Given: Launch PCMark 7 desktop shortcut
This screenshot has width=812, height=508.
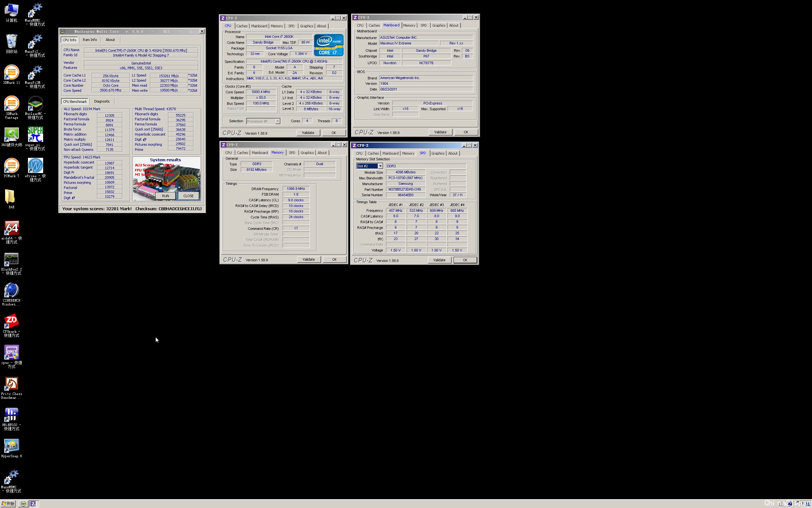Looking at the screenshot, I should [x=11, y=168].
